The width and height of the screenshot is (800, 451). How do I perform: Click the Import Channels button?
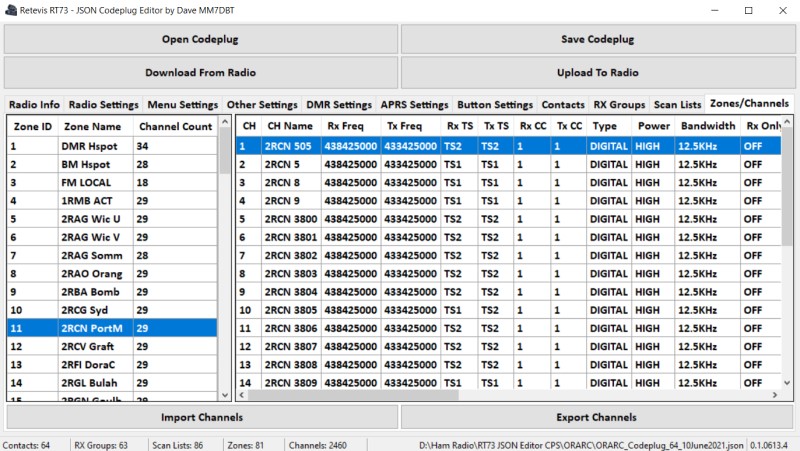(202, 417)
